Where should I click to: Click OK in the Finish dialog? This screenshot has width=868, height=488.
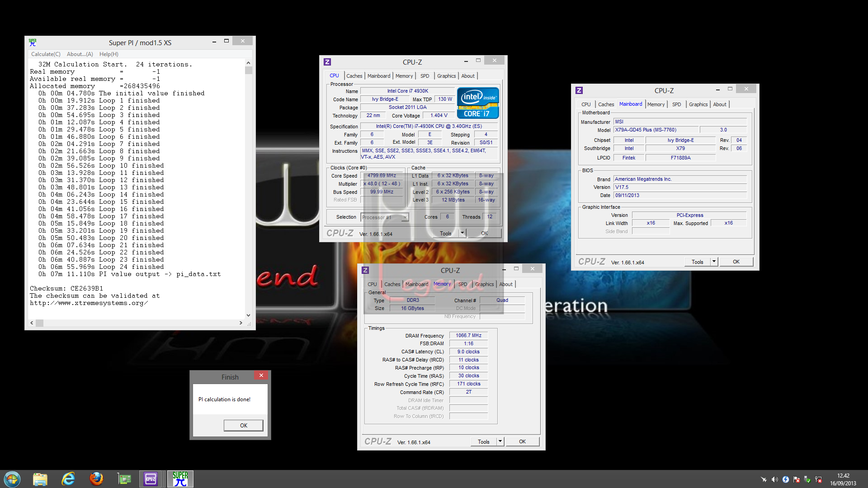coord(243,425)
